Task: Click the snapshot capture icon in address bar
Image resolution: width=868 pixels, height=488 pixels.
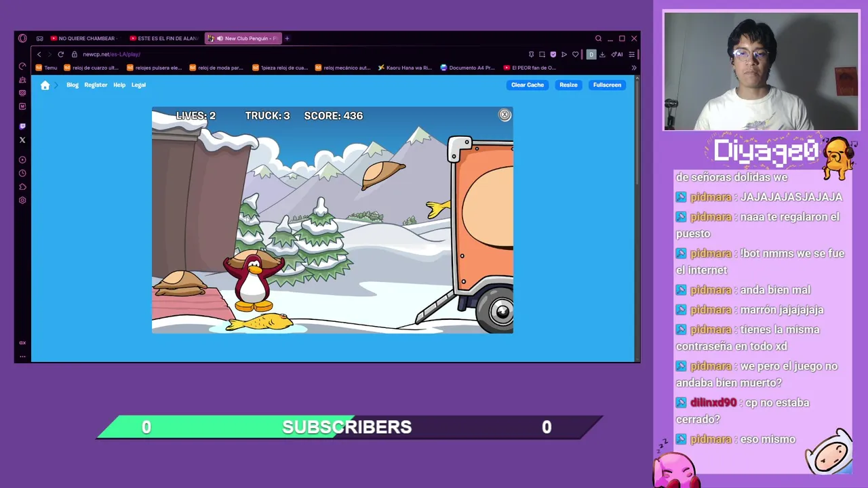Action: tap(542, 54)
